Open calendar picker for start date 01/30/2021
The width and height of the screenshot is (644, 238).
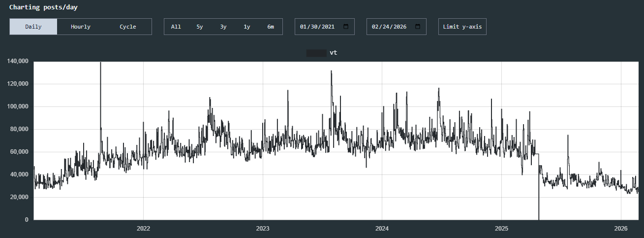tap(346, 27)
